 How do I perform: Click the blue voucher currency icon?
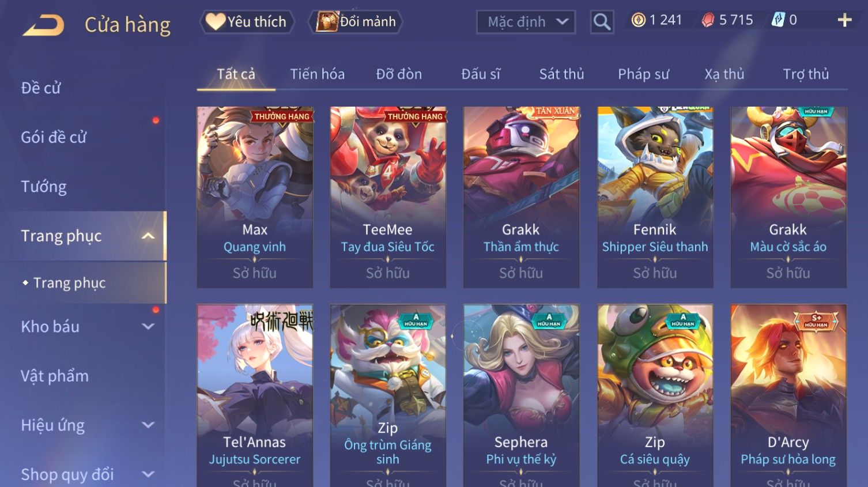[778, 20]
